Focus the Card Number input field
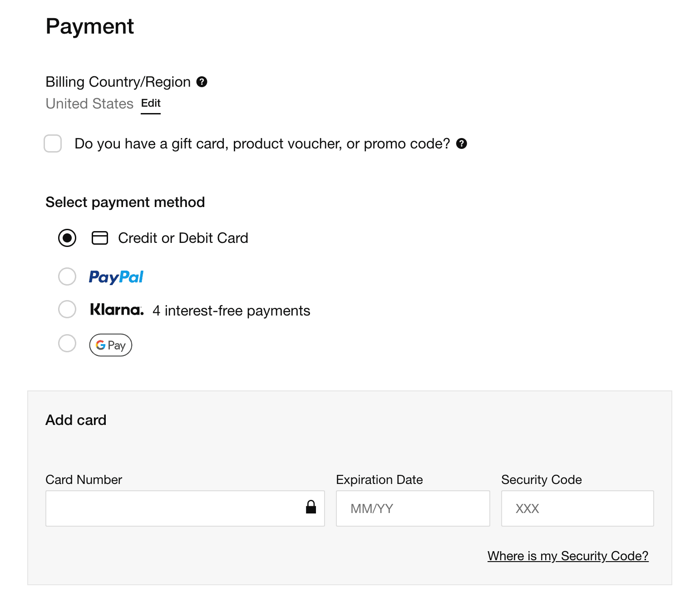This screenshot has height=602, width=700. pyautogui.click(x=173, y=508)
